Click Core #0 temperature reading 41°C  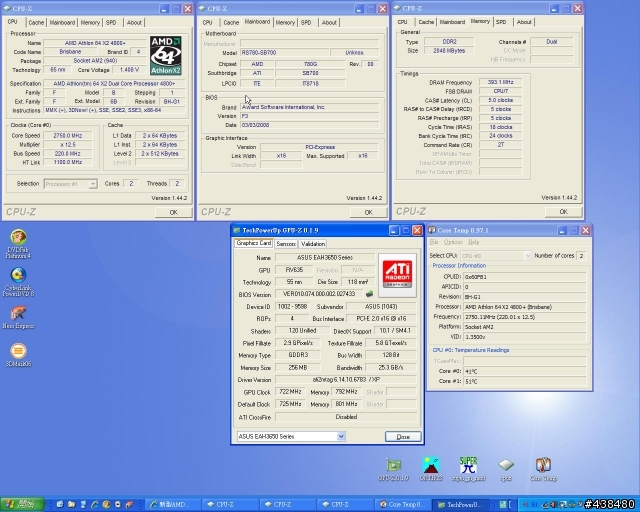click(525, 371)
